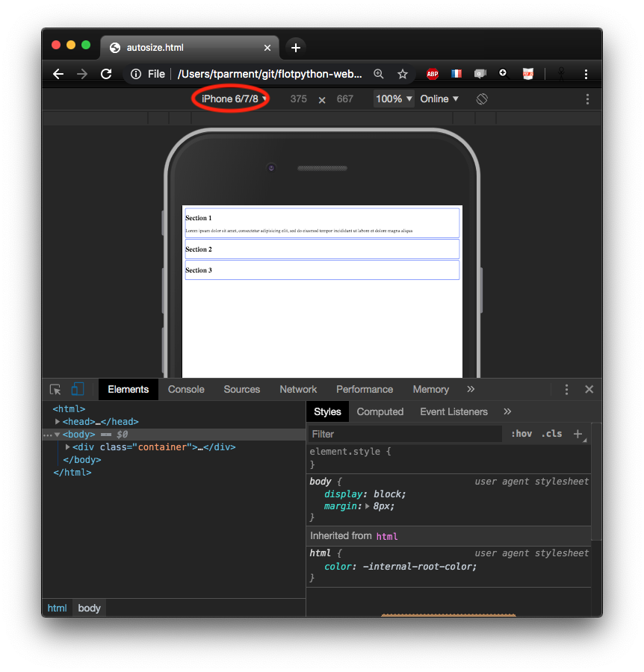
Task: Click the zoom magnifier icon in address bar
Action: (x=379, y=74)
